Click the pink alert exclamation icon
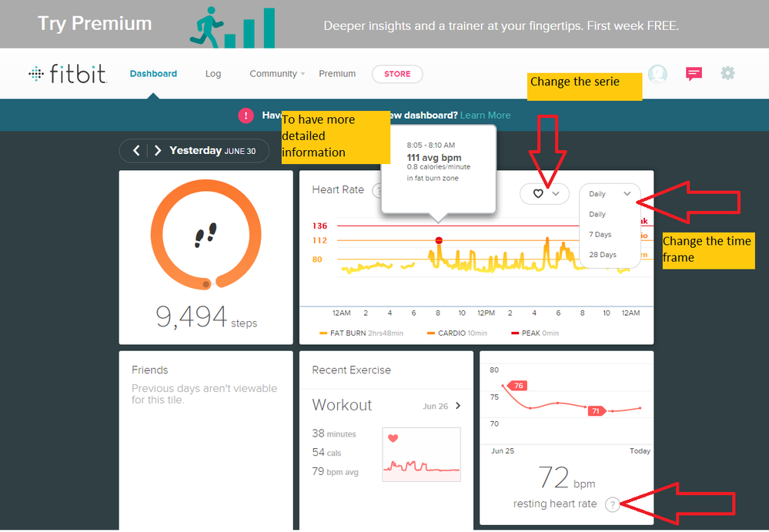Image resolution: width=769 pixels, height=532 pixels. [x=246, y=115]
